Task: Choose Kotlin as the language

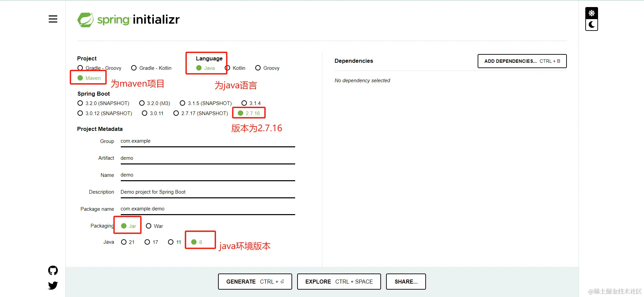Action: click(x=235, y=68)
